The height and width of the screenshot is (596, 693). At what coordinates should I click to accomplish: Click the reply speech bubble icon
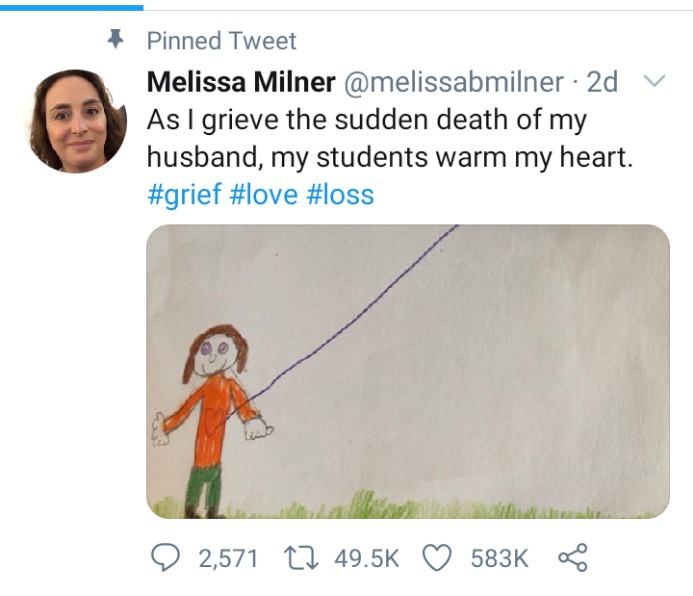pos(165,558)
